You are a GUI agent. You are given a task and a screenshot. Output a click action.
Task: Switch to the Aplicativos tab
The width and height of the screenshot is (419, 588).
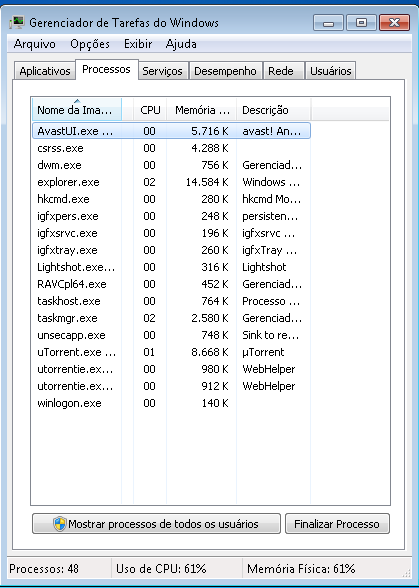point(45,71)
